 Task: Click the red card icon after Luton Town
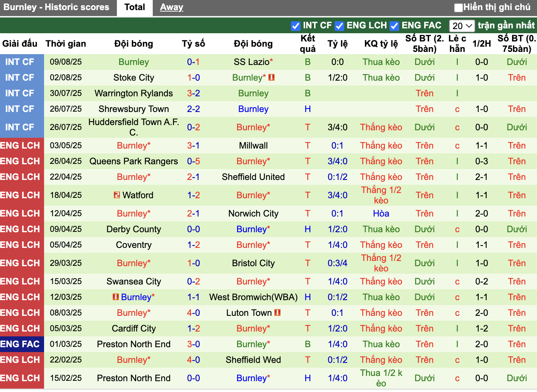pos(277,312)
